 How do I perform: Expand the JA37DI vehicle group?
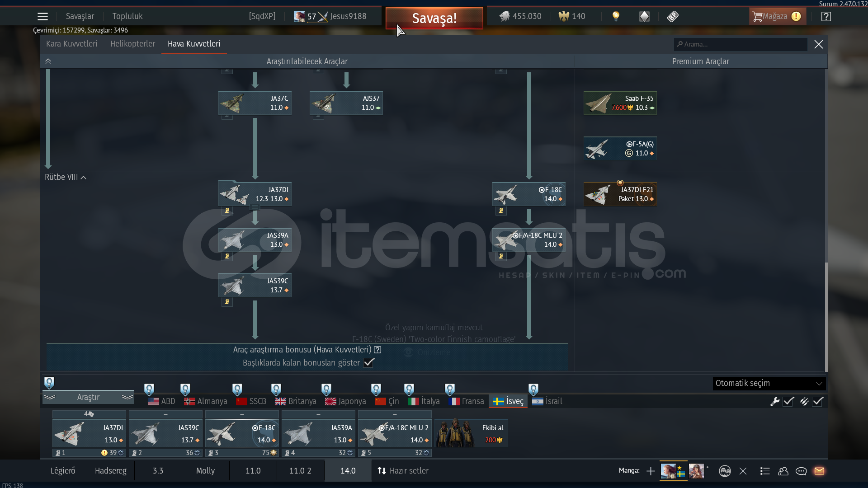coord(255,207)
